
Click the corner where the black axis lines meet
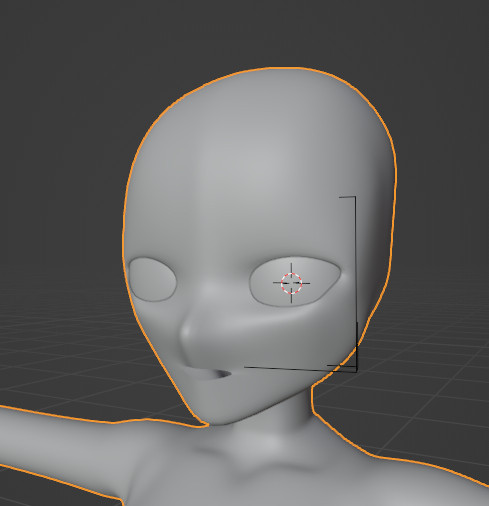(x=356, y=370)
